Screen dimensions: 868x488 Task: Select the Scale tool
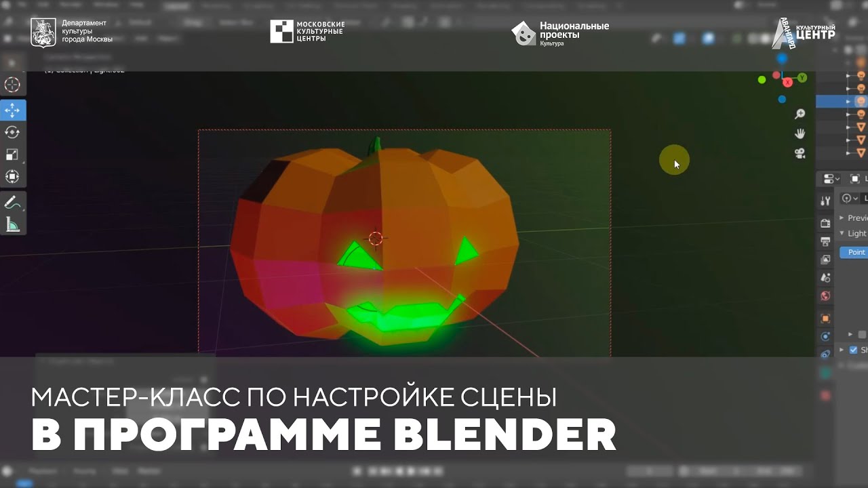(12, 155)
